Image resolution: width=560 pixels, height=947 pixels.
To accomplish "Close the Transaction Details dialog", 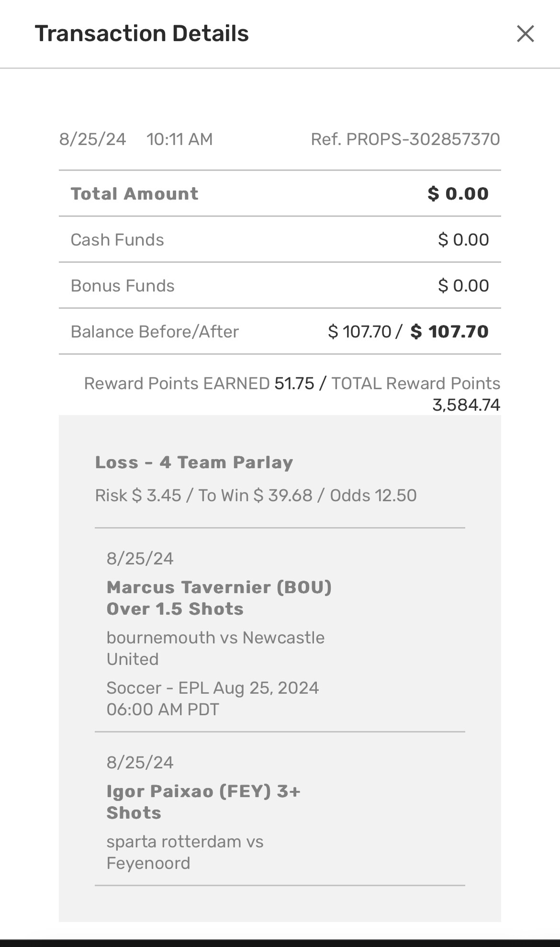I will pyautogui.click(x=525, y=34).
